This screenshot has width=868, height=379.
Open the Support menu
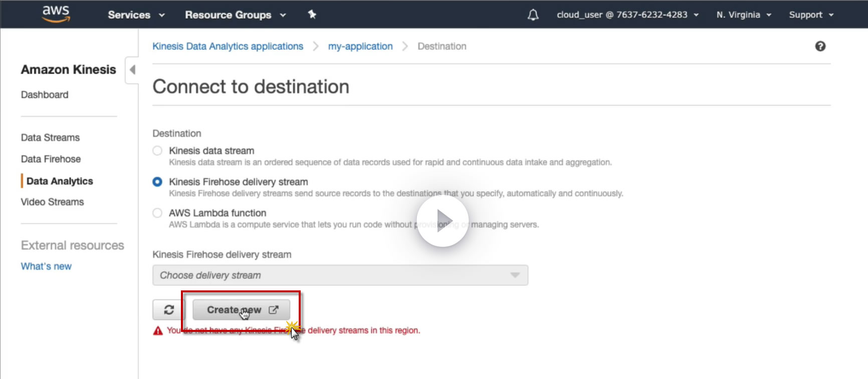pyautogui.click(x=811, y=15)
